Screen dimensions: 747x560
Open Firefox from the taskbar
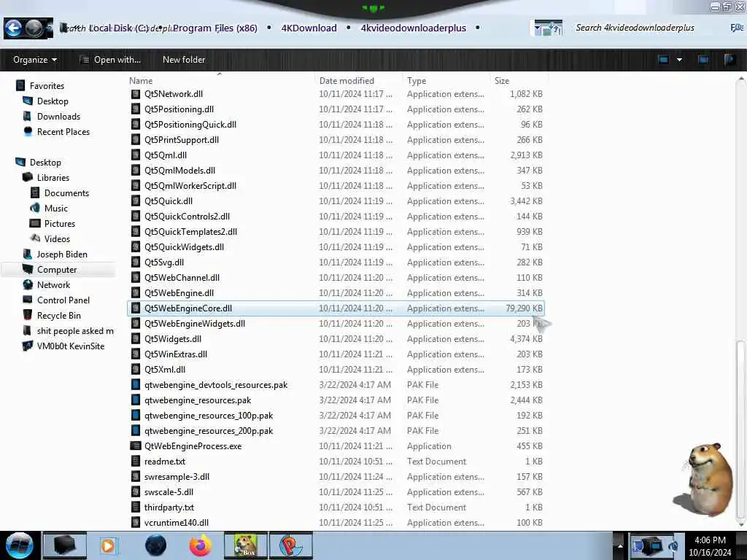click(x=201, y=545)
